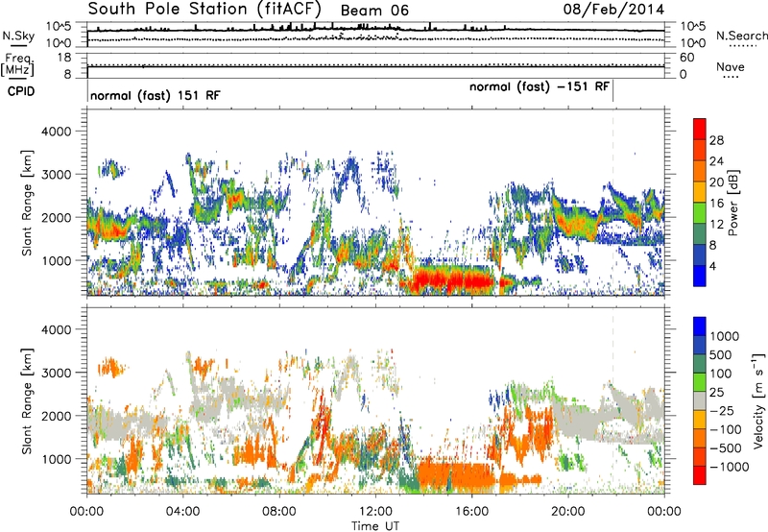Click the '60' Nave axis label

click(x=687, y=58)
